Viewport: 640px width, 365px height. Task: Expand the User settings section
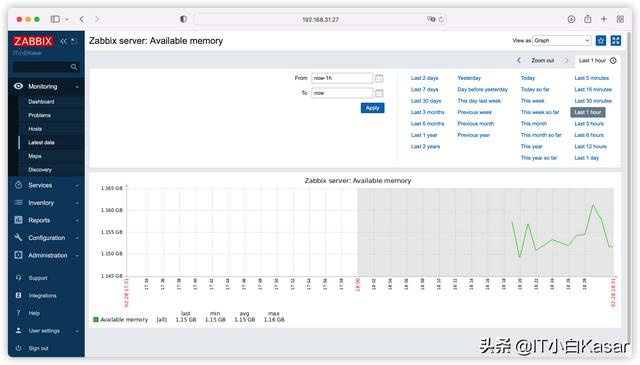[x=77, y=331]
